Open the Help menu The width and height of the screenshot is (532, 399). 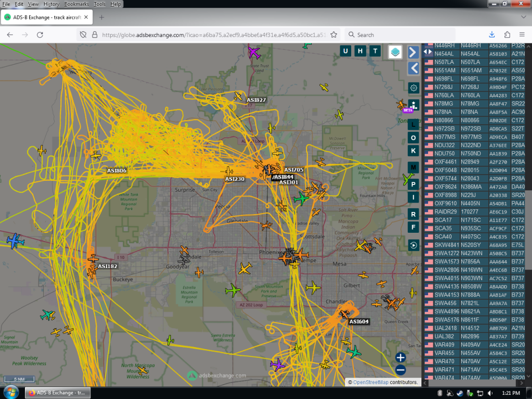click(115, 4)
